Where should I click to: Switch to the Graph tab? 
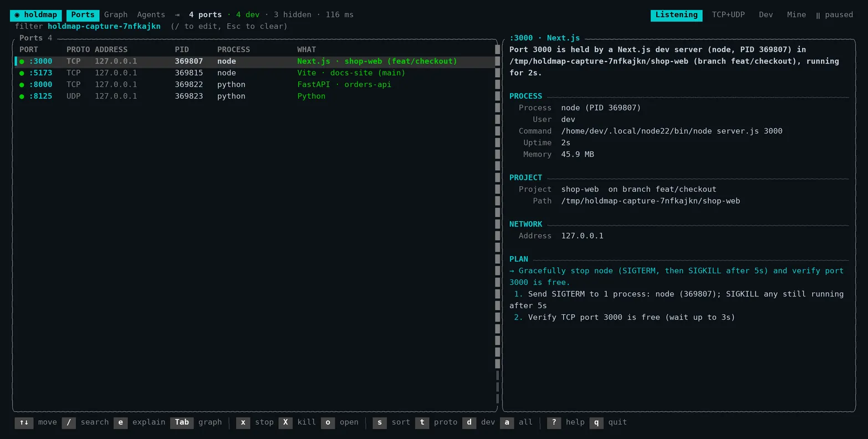point(116,15)
